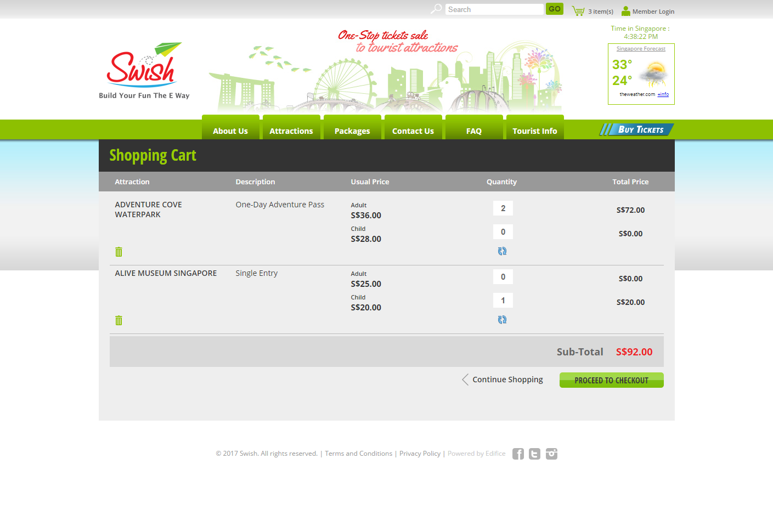Click the Single Entry description
This screenshot has height=532, width=773.
pyautogui.click(x=257, y=273)
